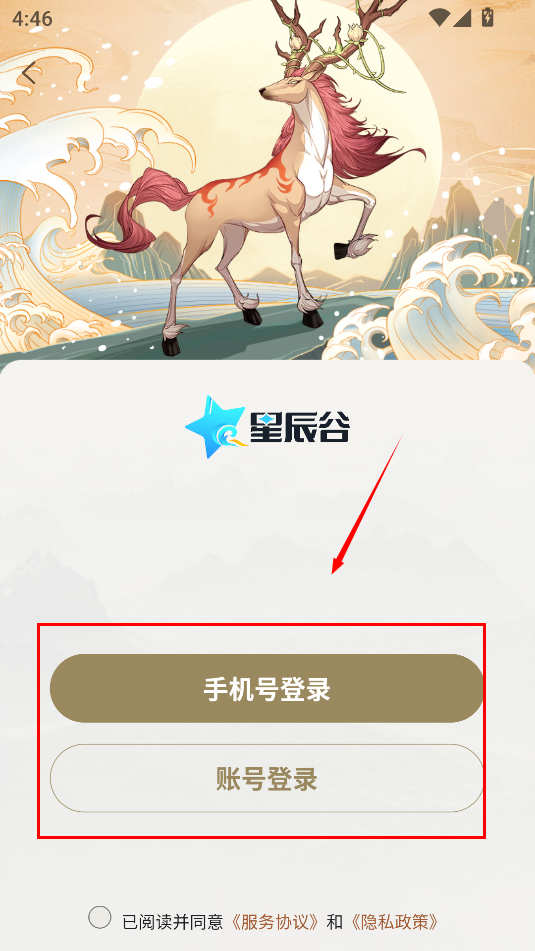Click the cellular signal icon
Image resolution: width=535 pixels, height=951 pixels.
click(x=462, y=18)
